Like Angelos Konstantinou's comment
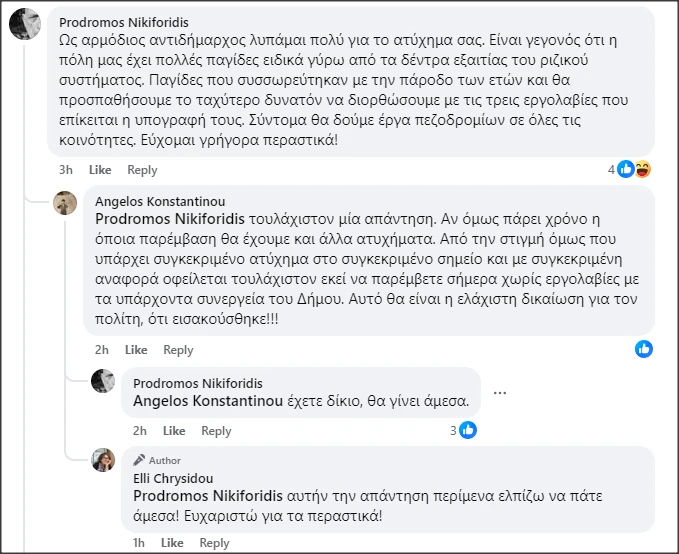The image size is (679, 554). (136, 350)
